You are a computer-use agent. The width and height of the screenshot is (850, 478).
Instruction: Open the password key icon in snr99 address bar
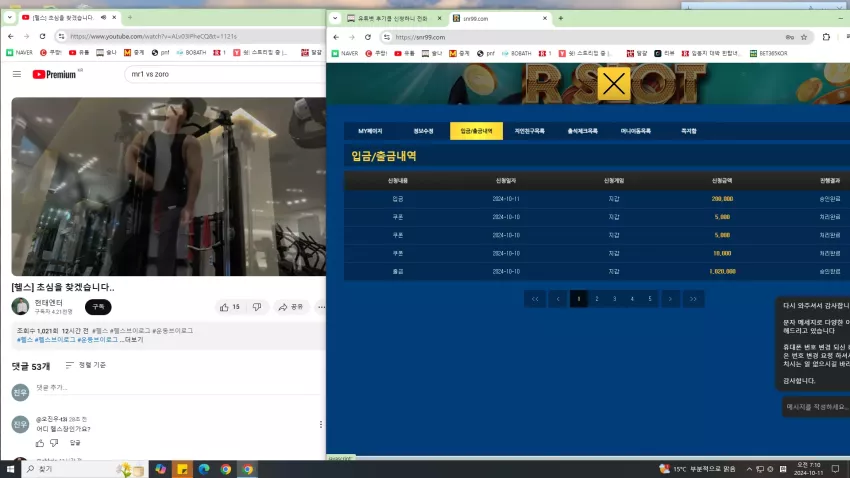789,37
